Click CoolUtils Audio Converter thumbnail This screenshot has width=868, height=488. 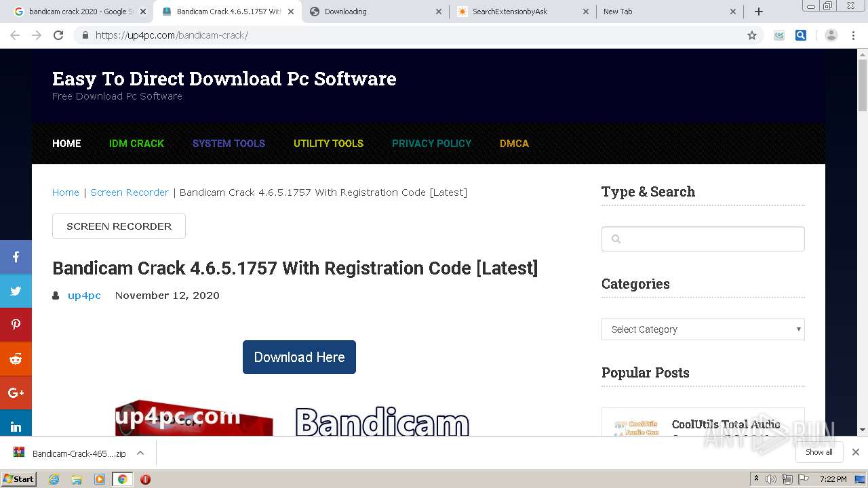tap(636, 427)
